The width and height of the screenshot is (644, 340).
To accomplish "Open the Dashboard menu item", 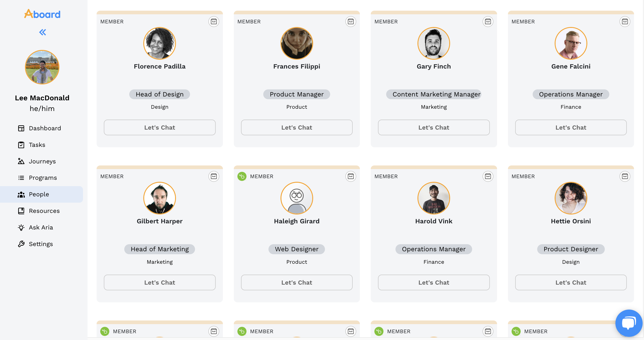I will tap(45, 128).
